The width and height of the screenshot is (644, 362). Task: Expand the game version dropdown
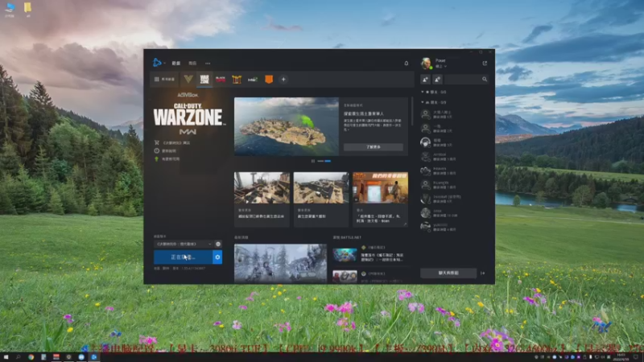point(184,244)
